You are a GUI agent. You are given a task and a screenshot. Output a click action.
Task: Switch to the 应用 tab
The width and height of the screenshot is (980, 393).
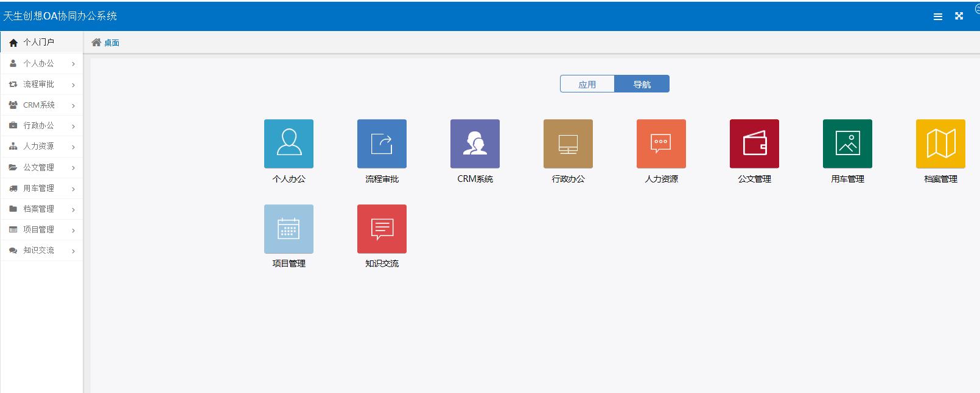(x=587, y=84)
